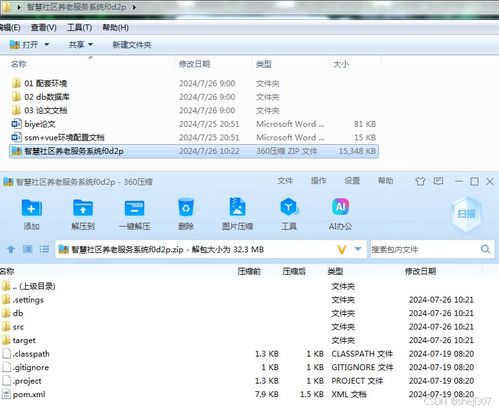Click the 智慧社区养老服务系统f0d2p breadcrumb segment
Viewport: 499px width, 410px height.
(76, 7)
